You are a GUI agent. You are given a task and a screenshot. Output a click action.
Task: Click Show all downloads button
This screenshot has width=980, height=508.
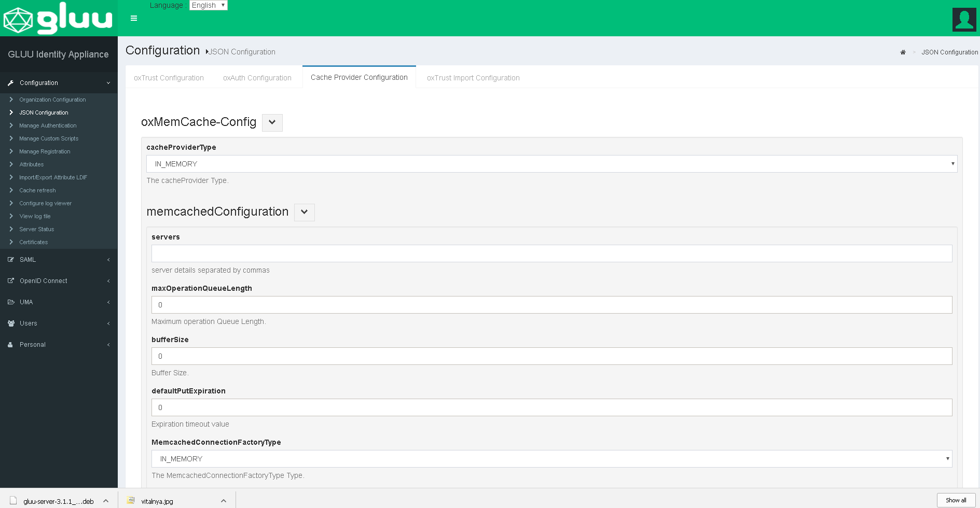coord(956,500)
